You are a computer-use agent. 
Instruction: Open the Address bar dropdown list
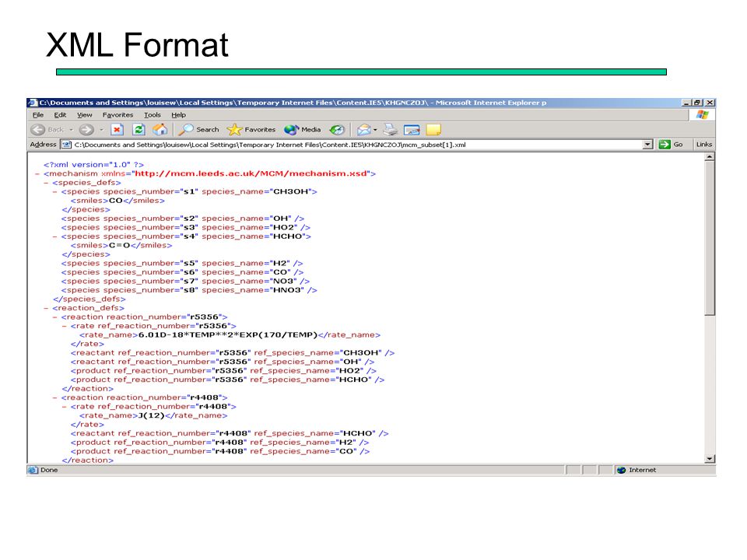pos(647,145)
